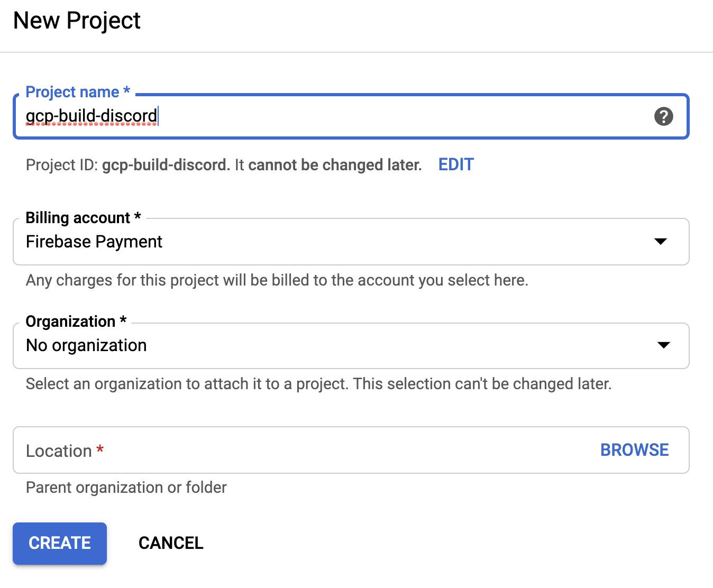Click EDIT to change the Project ID

[x=456, y=164]
